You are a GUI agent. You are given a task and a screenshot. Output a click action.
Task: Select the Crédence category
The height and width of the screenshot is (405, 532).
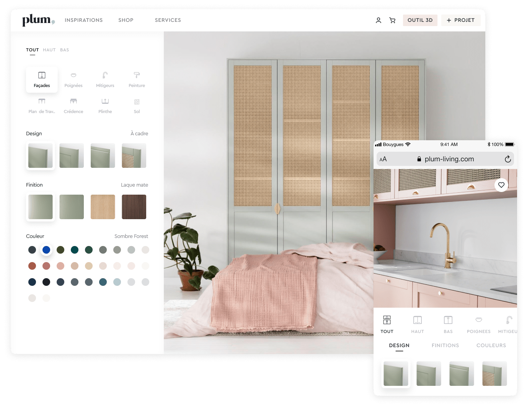pos(73,106)
